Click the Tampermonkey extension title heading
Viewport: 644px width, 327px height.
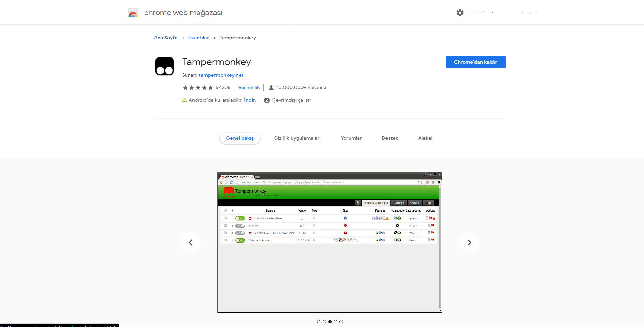[x=217, y=62]
